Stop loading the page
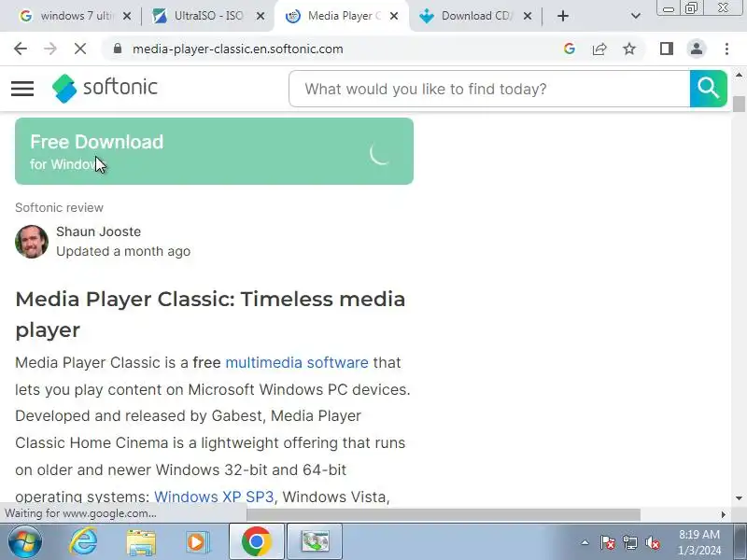The width and height of the screenshot is (747, 560). click(80, 49)
